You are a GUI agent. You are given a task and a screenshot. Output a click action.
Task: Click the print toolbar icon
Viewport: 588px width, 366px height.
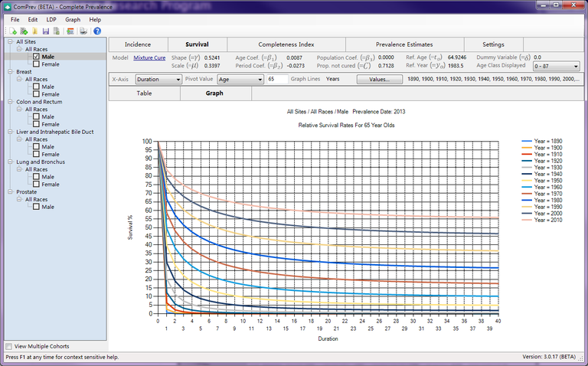[x=83, y=31]
